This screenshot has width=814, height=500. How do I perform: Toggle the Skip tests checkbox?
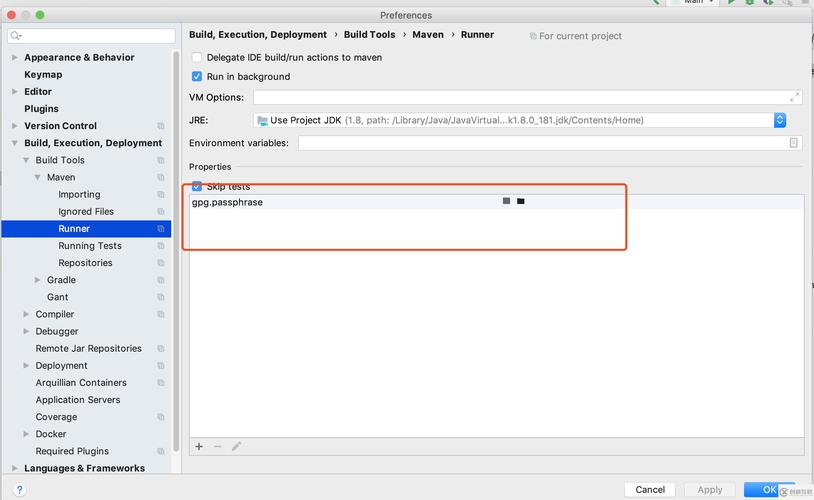pyautogui.click(x=197, y=187)
